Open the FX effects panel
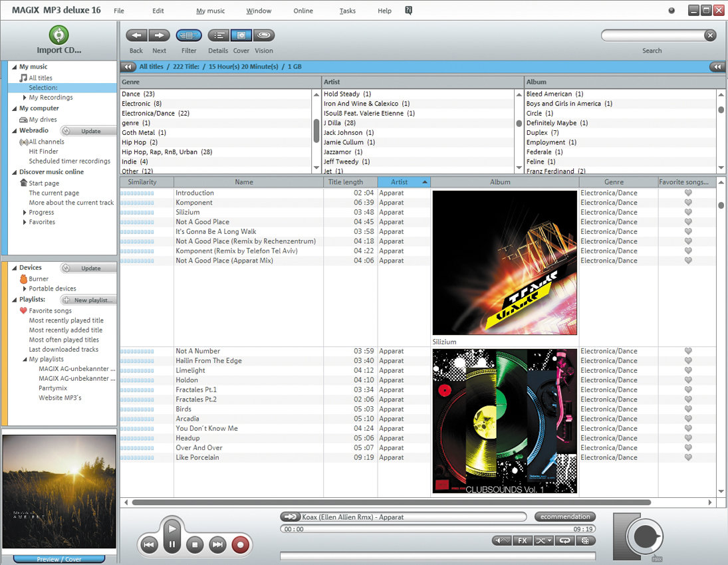The width and height of the screenshot is (728, 565). coord(522,540)
